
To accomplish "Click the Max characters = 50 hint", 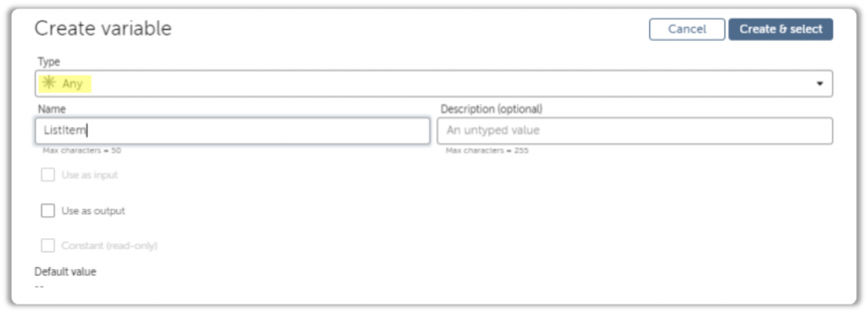I will point(82,150).
